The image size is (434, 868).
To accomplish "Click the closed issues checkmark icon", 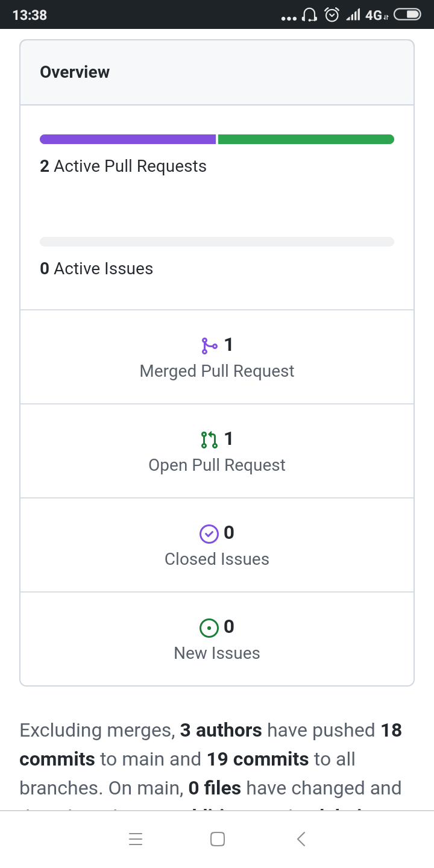I will (209, 533).
